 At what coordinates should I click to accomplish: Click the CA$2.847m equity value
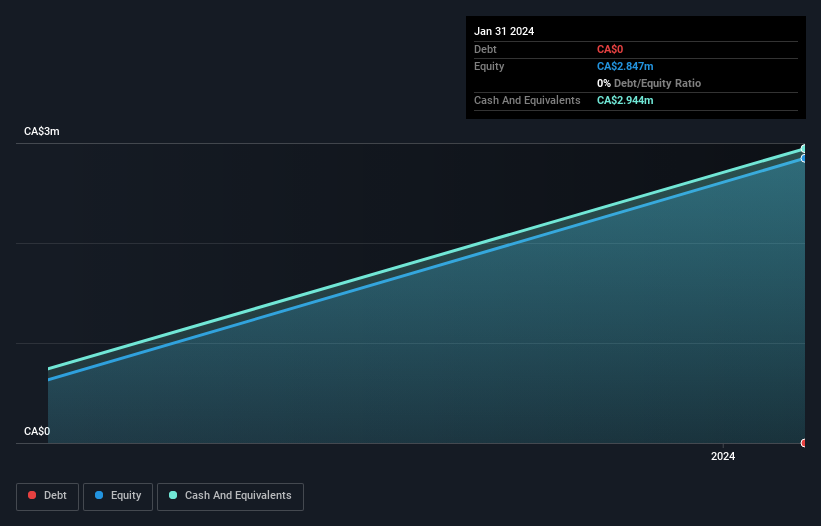pos(625,66)
